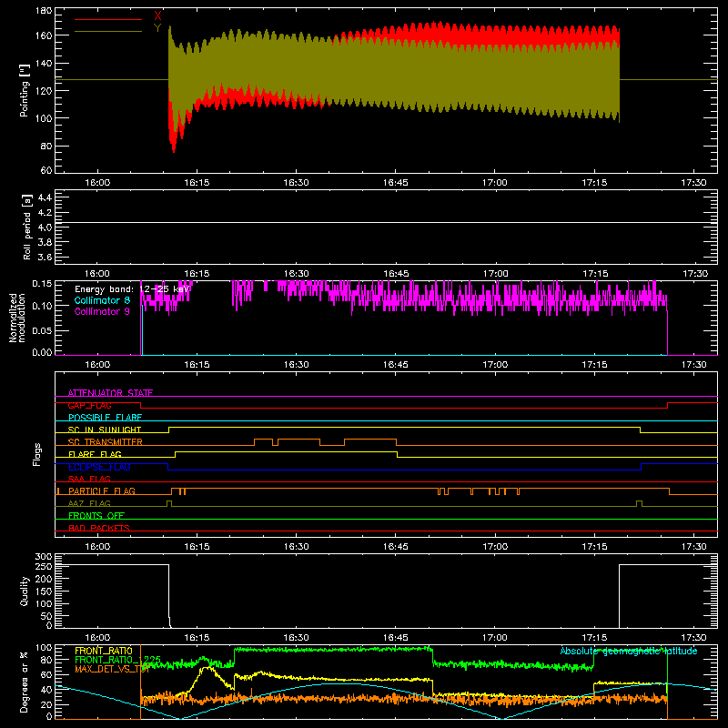
Task: Click the 16:15 tick under modulation plot
Action: [197, 365]
